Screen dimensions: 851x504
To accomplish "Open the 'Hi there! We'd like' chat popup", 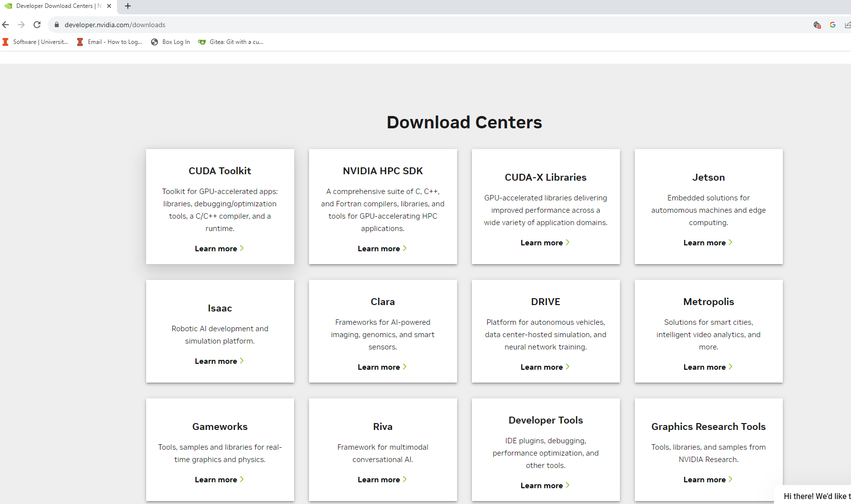I will [x=813, y=495].
